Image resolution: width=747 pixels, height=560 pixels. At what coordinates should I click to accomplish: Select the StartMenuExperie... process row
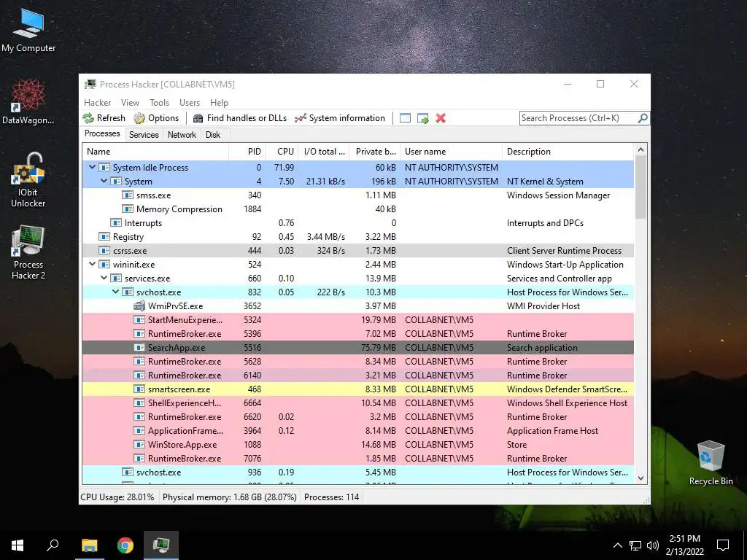(357, 320)
